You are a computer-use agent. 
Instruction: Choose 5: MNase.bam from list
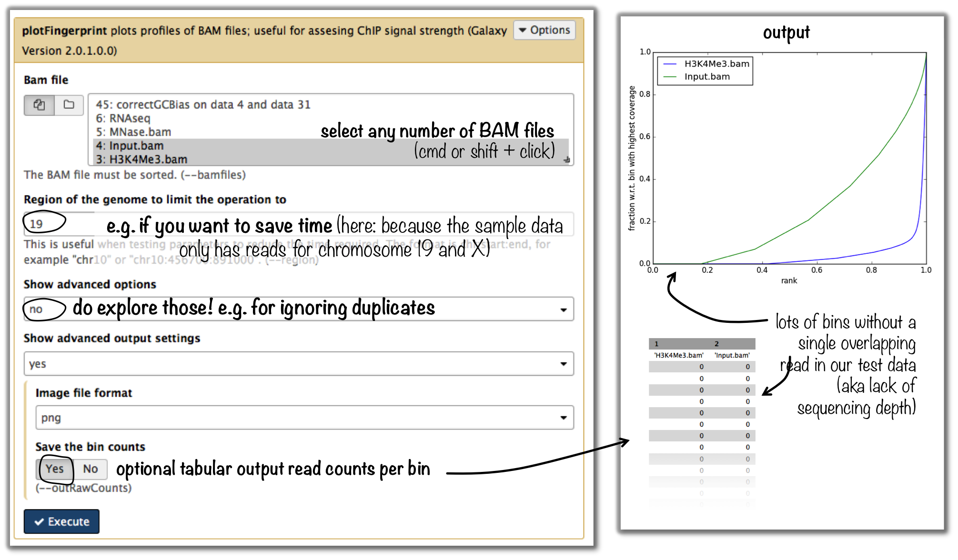[133, 132]
